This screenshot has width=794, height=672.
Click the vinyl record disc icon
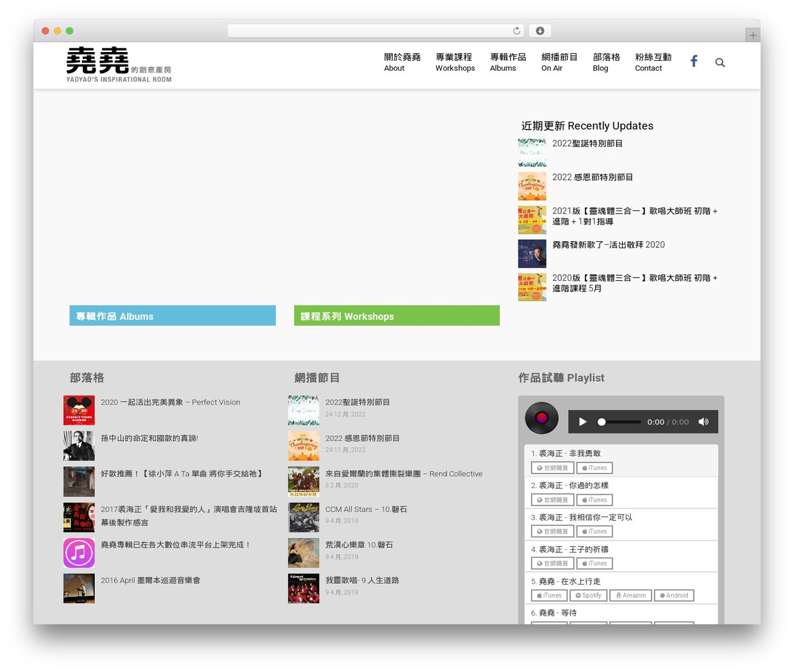pos(542,418)
